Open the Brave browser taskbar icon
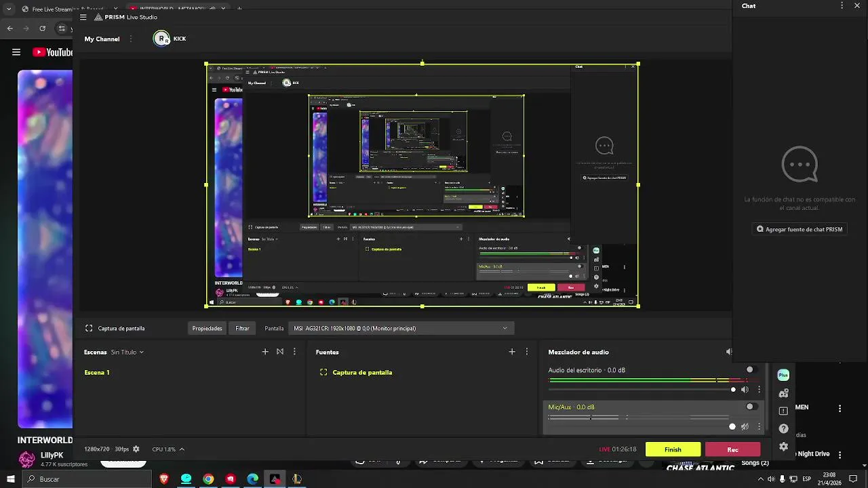The height and width of the screenshot is (488, 868). pos(163,479)
